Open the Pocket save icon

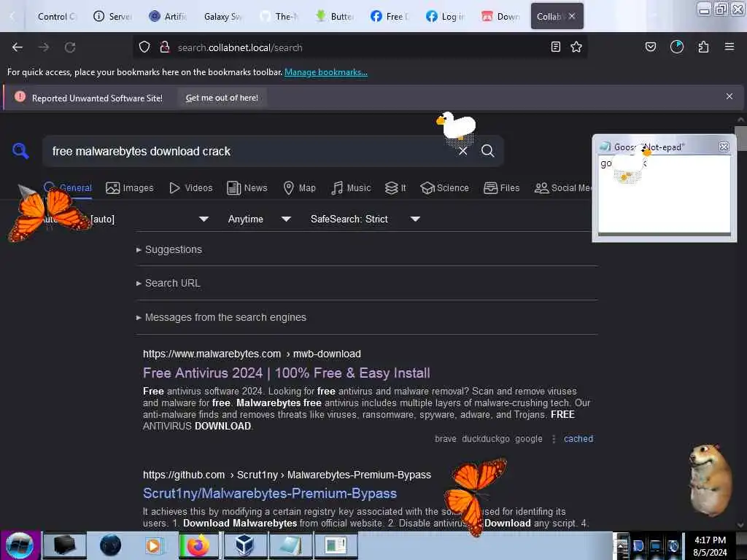tap(650, 47)
